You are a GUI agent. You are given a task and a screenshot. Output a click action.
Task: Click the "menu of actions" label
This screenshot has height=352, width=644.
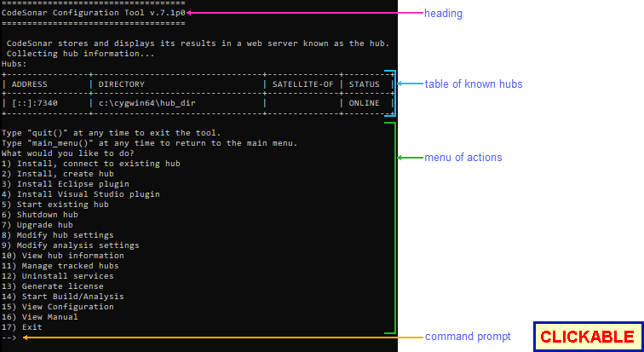point(463,158)
